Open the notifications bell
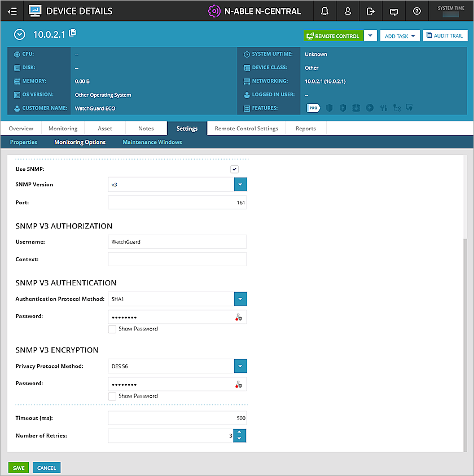 coord(324,11)
